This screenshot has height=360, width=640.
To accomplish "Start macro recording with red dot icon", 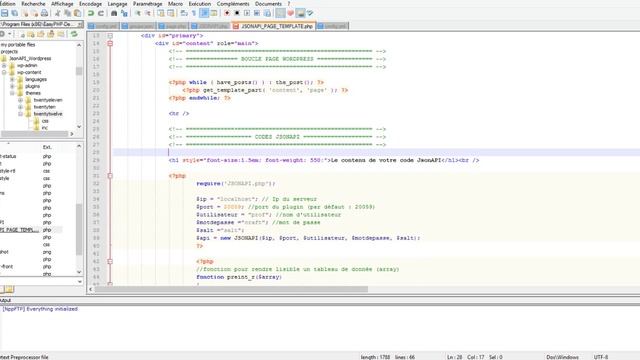I will [x=227, y=13].
